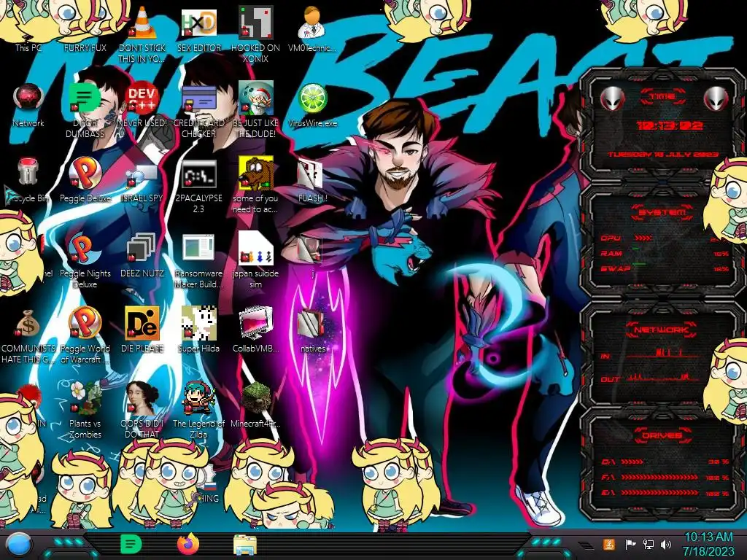Launch The Legend of Zilda icon
Image resolution: width=747 pixels, height=560 pixels.
click(x=198, y=411)
